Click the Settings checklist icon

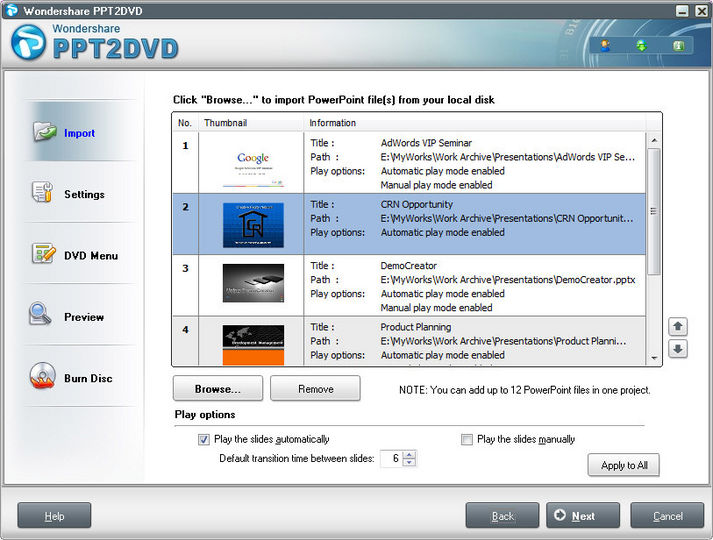click(x=42, y=192)
